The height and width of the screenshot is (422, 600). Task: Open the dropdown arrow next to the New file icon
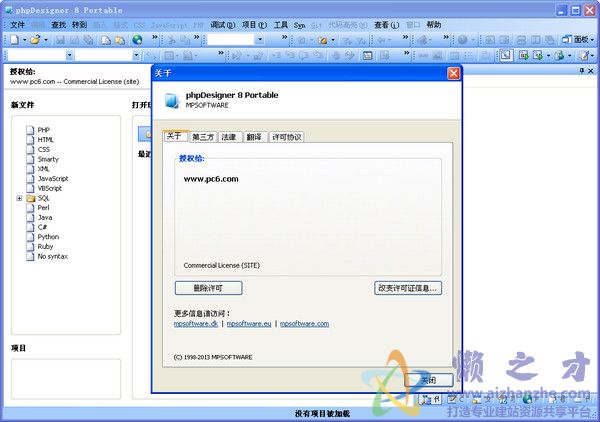24,40
